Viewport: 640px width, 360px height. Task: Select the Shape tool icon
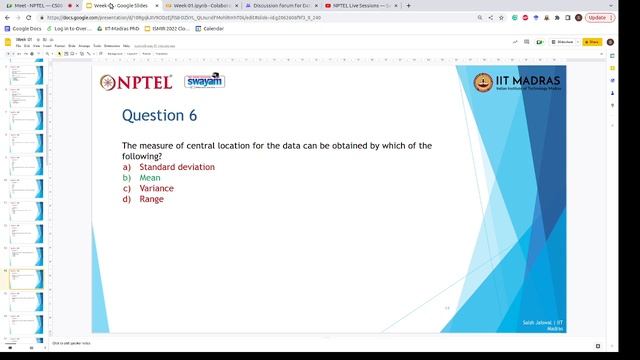pyautogui.click(x=82, y=53)
